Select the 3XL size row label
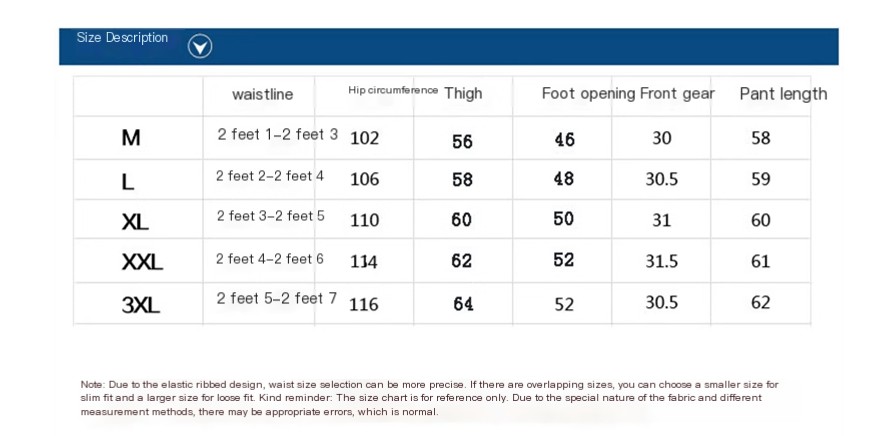This screenshot has height=436, width=875. [141, 305]
